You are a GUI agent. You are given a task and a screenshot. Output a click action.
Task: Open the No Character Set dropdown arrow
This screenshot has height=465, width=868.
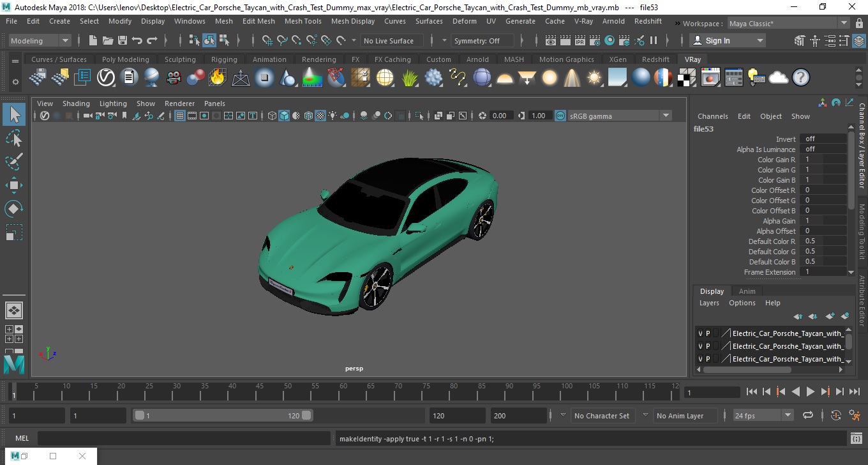(562, 415)
